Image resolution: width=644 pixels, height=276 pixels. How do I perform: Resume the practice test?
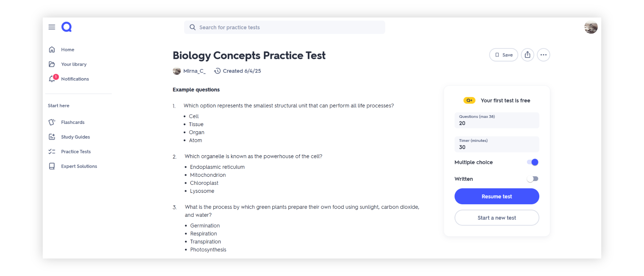pos(497,196)
